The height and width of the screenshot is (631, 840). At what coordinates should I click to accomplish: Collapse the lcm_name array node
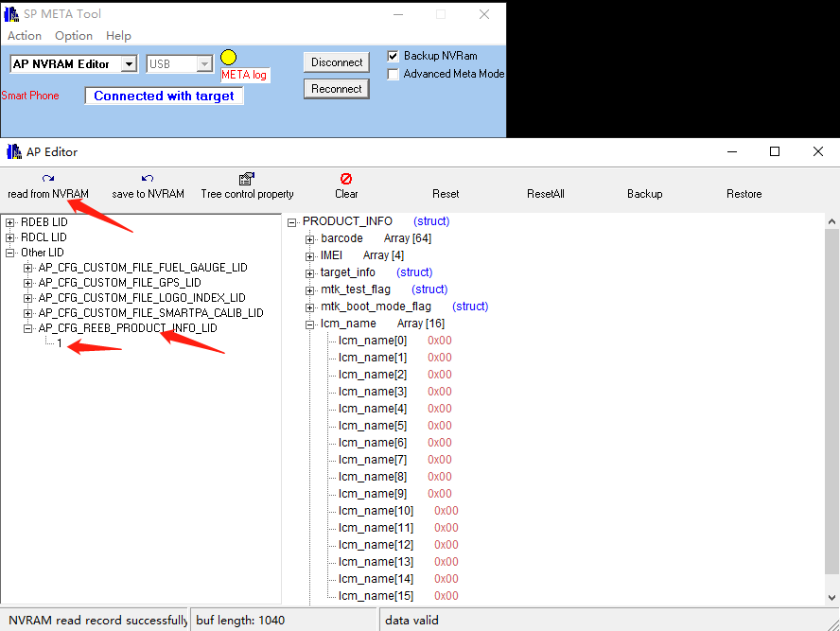[309, 324]
